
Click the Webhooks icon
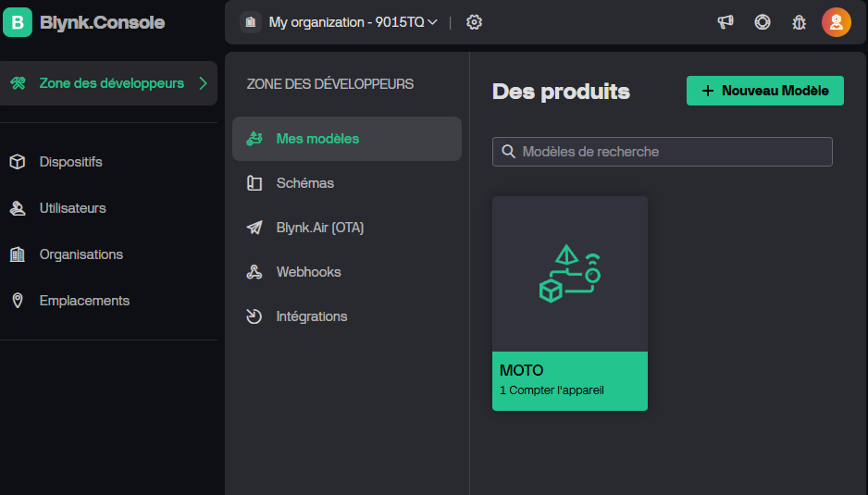click(254, 272)
